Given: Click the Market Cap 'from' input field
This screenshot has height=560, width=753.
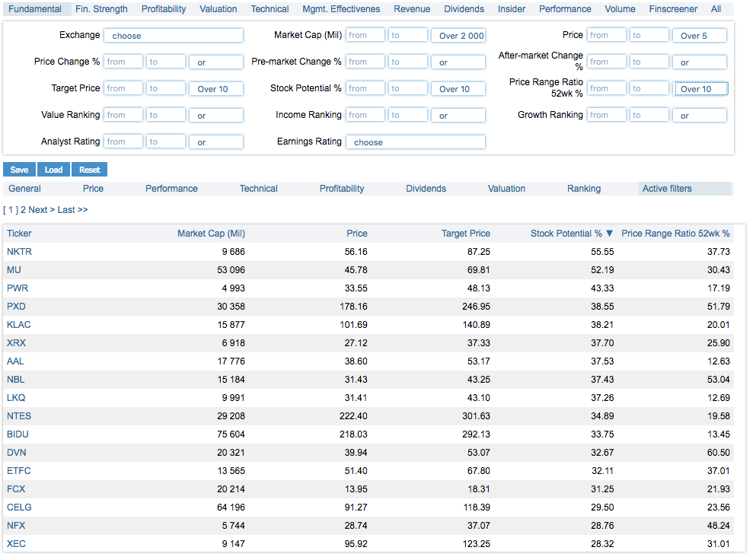Looking at the screenshot, I should (x=365, y=35).
